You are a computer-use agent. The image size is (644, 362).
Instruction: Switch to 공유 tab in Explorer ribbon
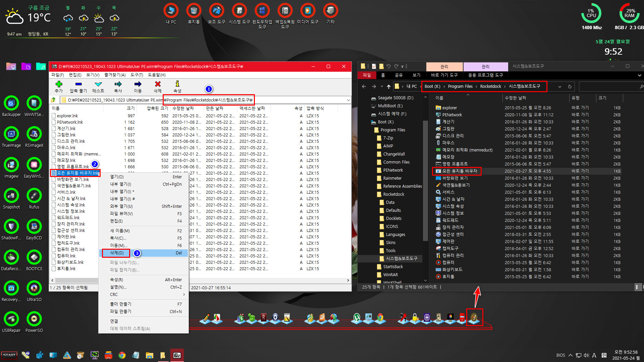(x=398, y=75)
